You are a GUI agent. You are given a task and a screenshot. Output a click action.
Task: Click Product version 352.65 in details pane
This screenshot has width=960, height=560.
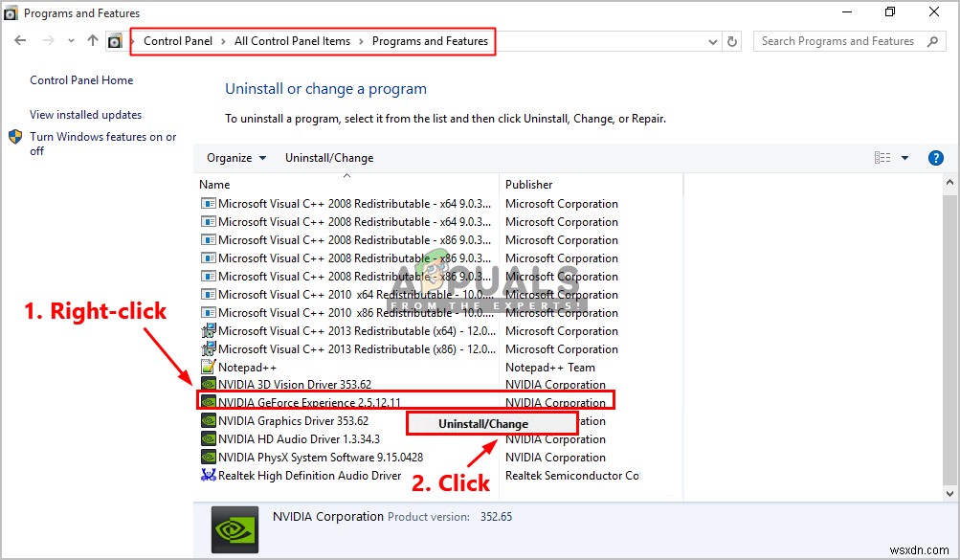pos(450,517)
